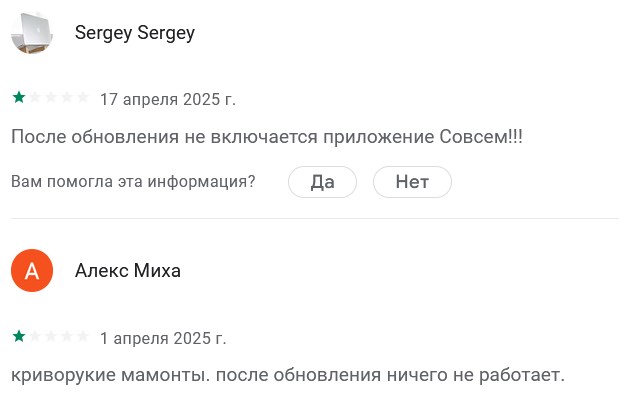
Task: Mark Sergey's review not helpful with "Нет"
Action: pyautogui.click(x=412, y=182)
